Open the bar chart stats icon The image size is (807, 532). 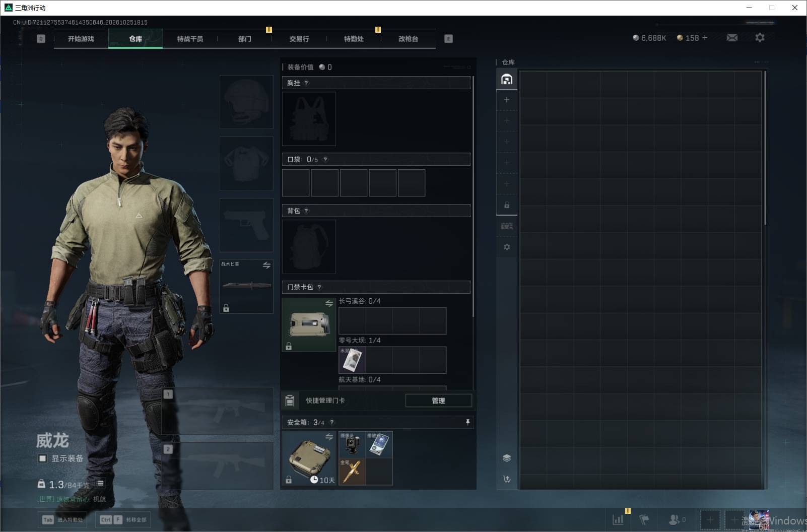[618, 519]
